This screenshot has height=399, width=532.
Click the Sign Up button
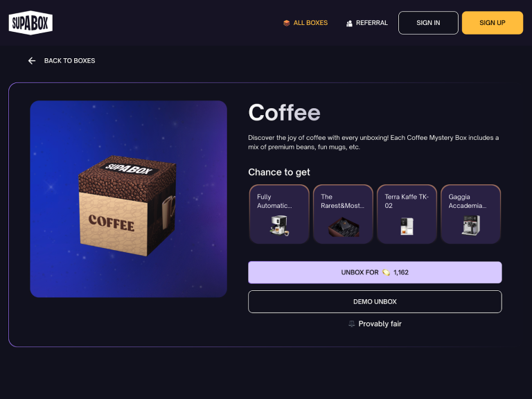click(493, 23)
